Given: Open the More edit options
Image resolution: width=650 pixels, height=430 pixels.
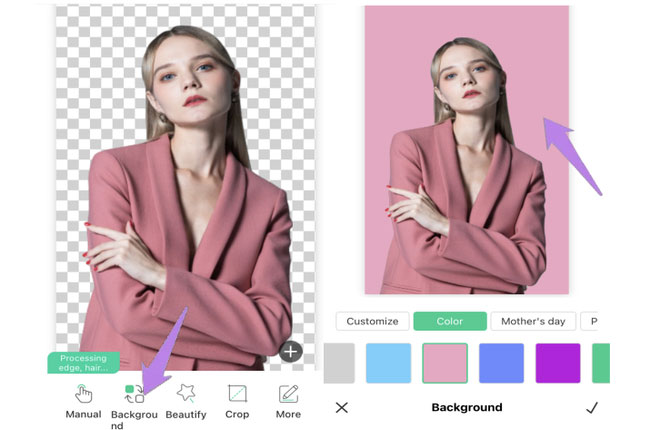Looking at the screenshot, I should tap(289, 401).
